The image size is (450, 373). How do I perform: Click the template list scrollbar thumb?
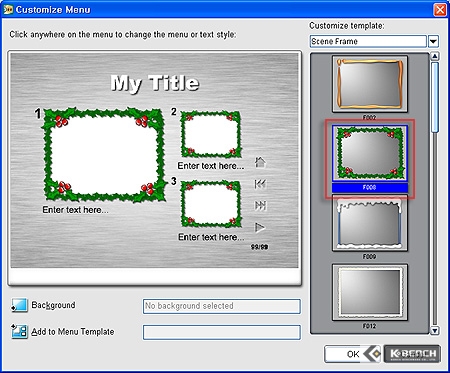(435, 97)
